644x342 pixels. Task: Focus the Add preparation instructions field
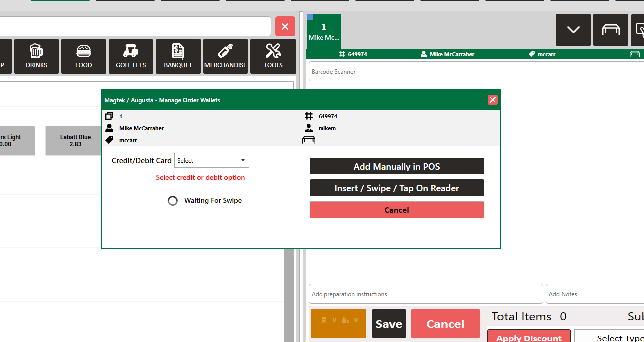pyautogui.click(x=425, y=294)
